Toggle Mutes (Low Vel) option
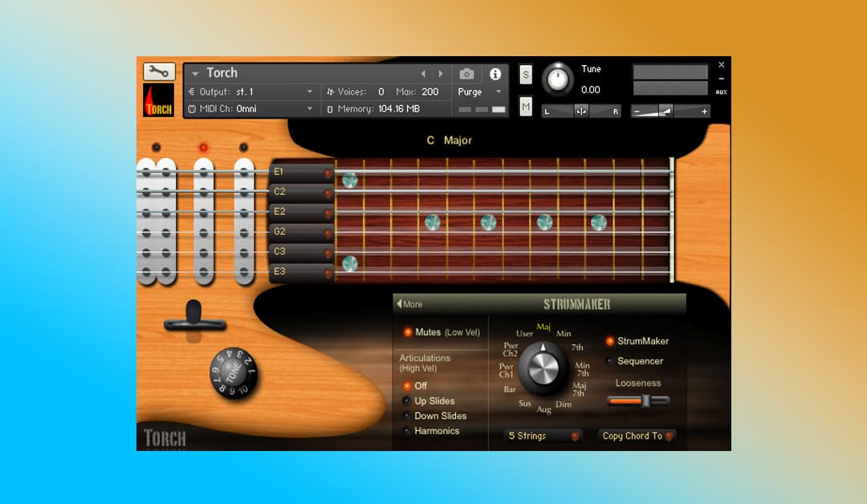Viewport: 867px width, 504px height. [x=408, y=332]
